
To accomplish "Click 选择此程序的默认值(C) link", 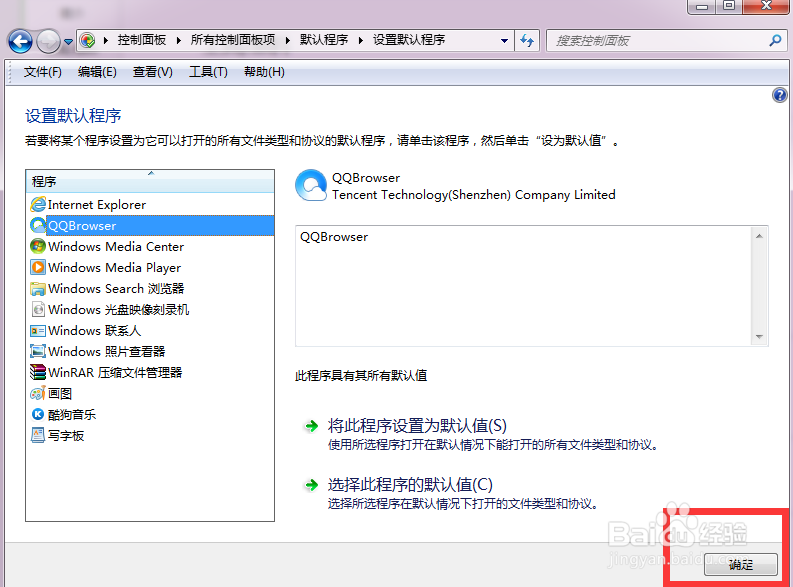I will (410, 484).
